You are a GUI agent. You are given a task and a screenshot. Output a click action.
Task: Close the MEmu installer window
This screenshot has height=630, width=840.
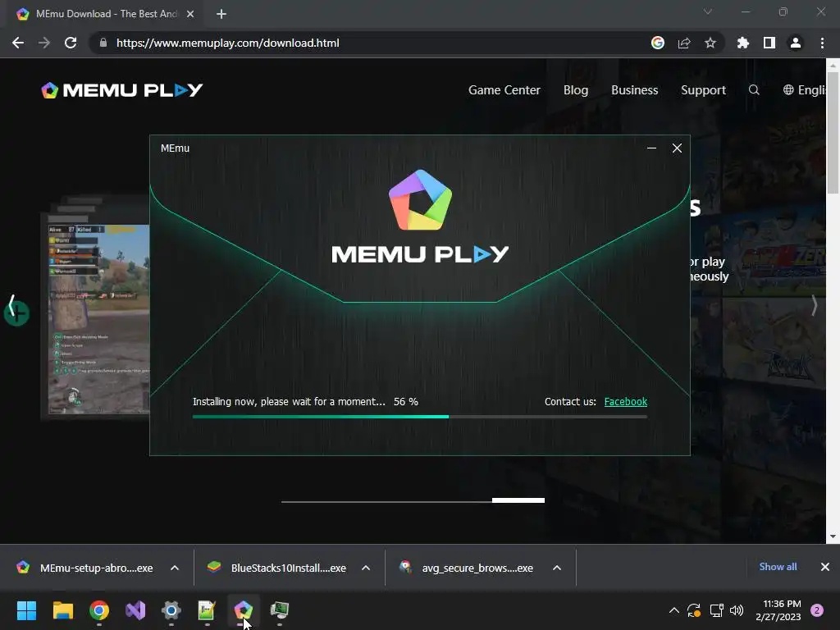(x=677, y=148)
